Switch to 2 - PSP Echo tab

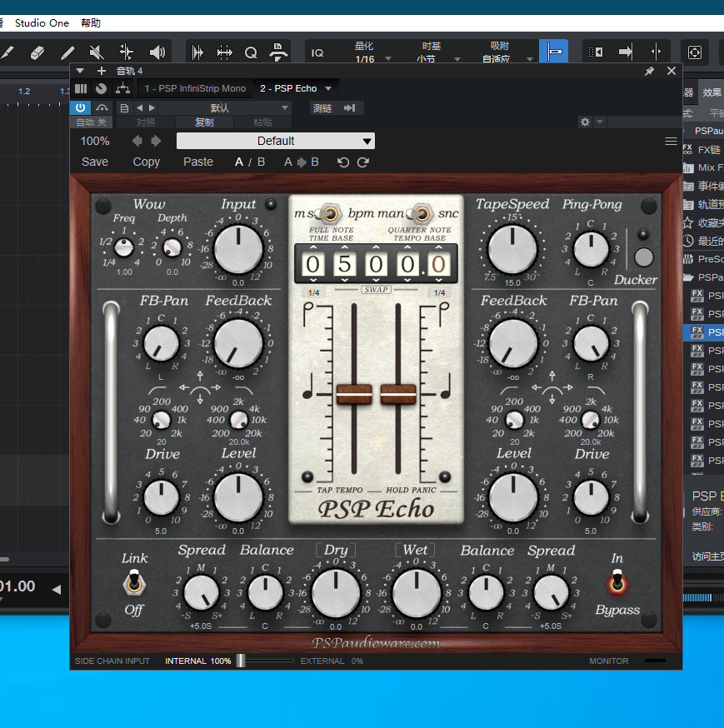tap(288, 88)
